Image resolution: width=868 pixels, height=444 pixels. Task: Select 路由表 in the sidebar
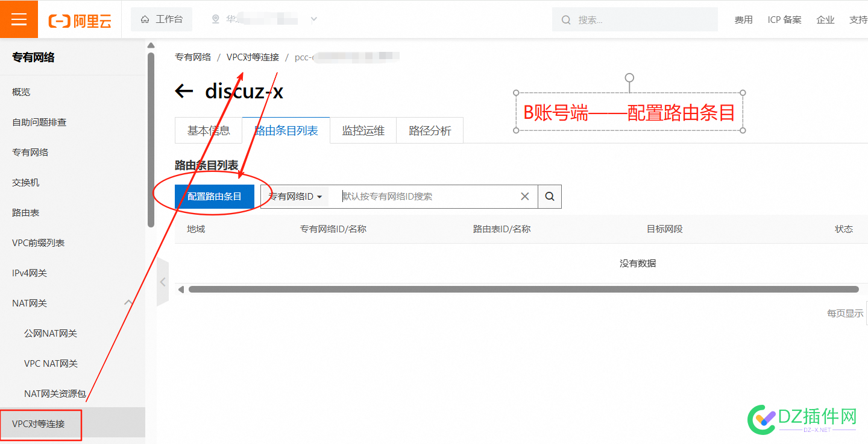(x=26, y=212)
